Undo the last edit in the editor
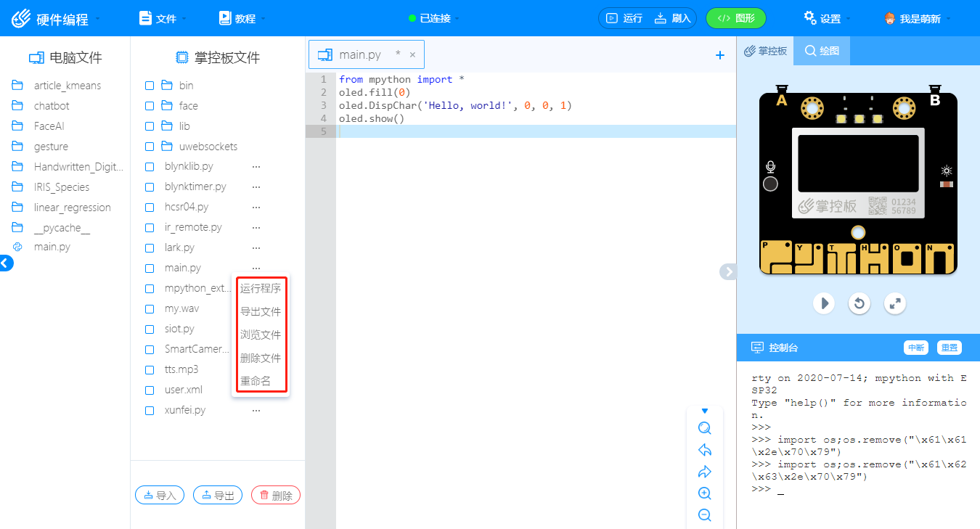Image resolution: width=980 pixels, height=529 pixels. click(x=704, y=450)
